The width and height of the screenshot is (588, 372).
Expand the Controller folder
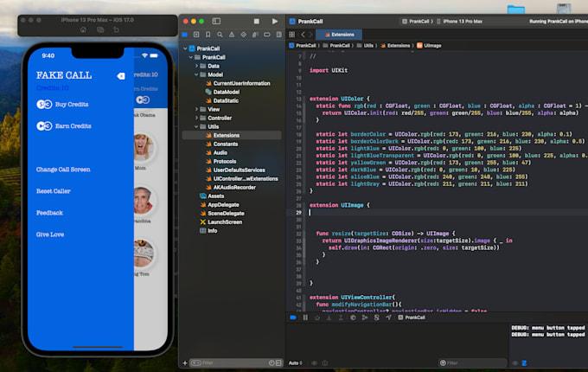pos(197,118)
